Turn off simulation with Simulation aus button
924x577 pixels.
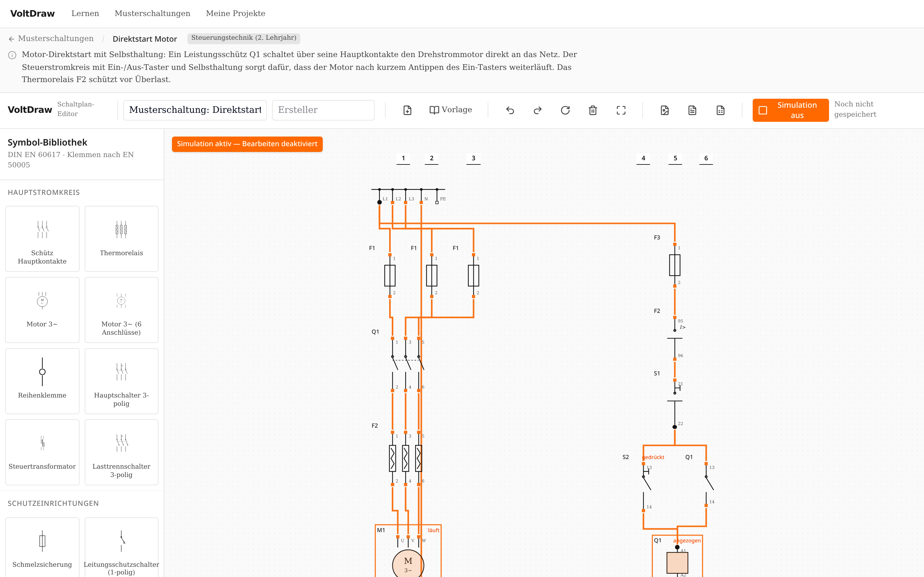[790, 110]
